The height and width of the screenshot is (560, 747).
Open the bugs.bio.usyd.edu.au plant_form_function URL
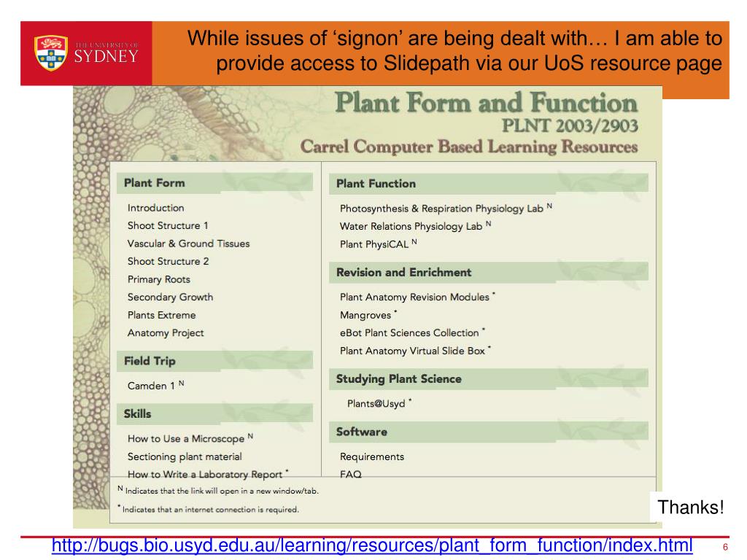371,545
